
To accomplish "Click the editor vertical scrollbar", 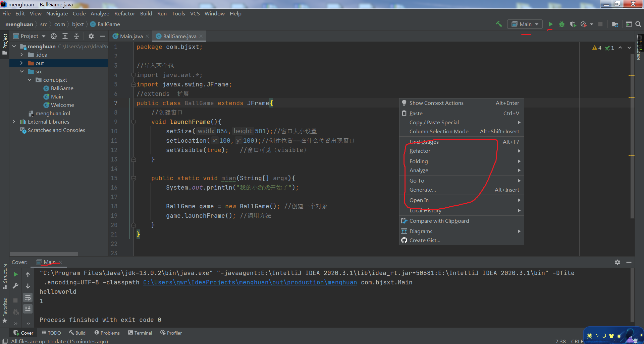I will click(632, 136).
